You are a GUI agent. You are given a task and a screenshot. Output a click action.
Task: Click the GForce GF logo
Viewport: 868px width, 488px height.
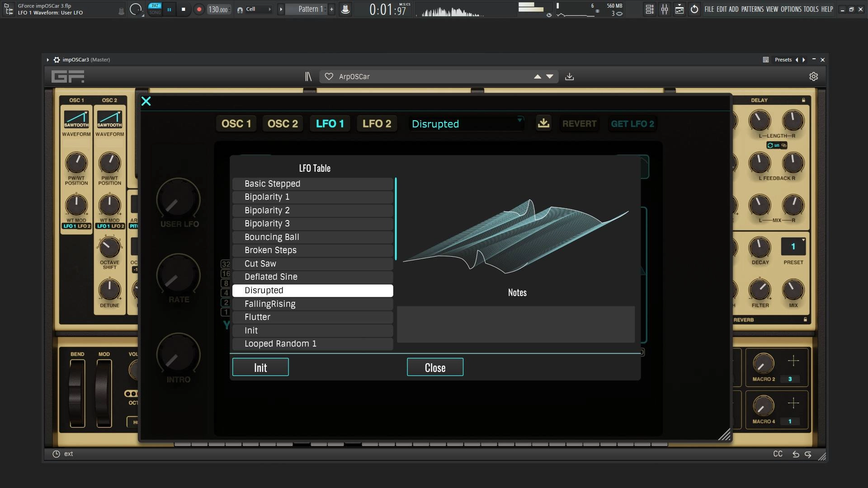(x=68, y=77)
